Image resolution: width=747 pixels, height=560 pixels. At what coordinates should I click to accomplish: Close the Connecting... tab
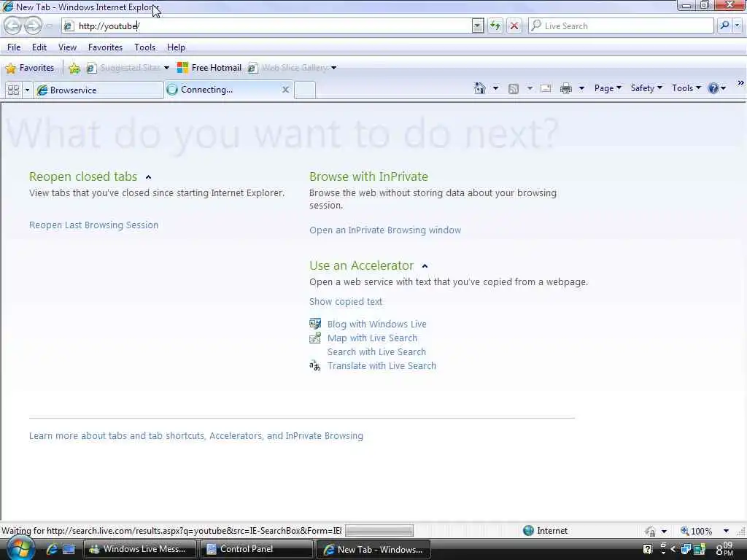pyautogui.click(x=285, y=90)
